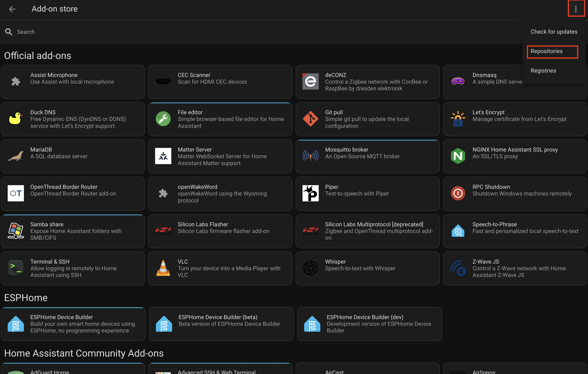
Task: Open the File editor add-on title
Action: [190, 112]
